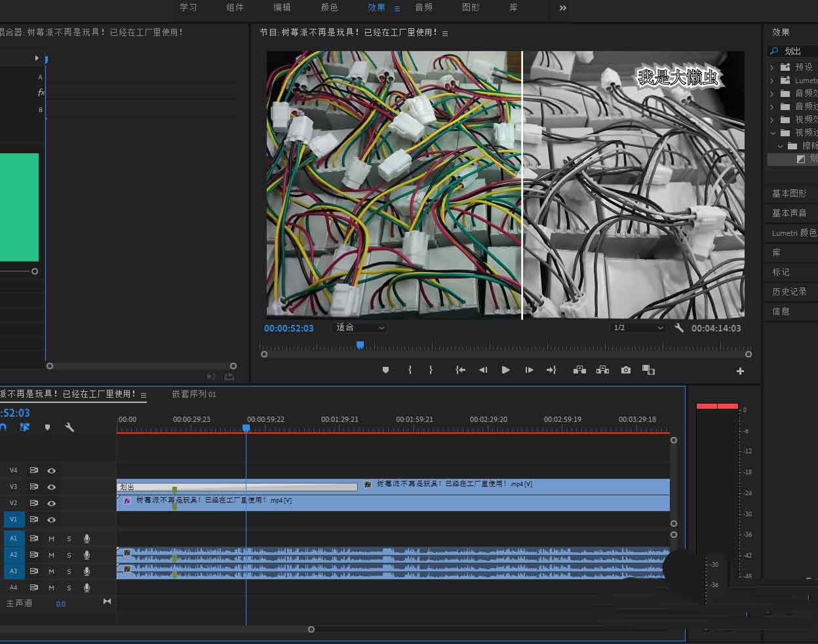Click the Go to In point icon
The width and height of the screenshot is (818, 644).
coord(461,370)
